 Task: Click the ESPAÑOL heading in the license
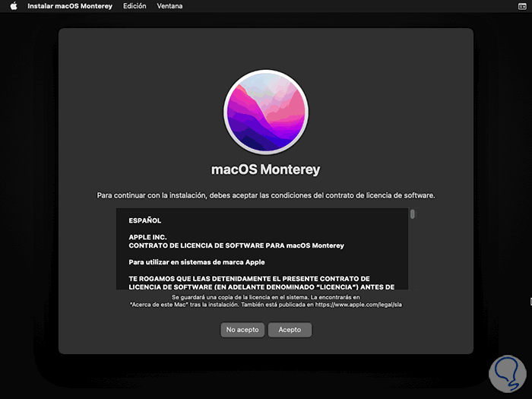(x=145, y=220)
